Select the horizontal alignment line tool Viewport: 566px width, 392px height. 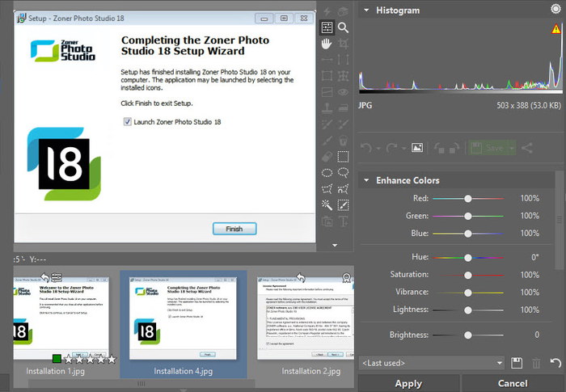(x=327, y=60)
